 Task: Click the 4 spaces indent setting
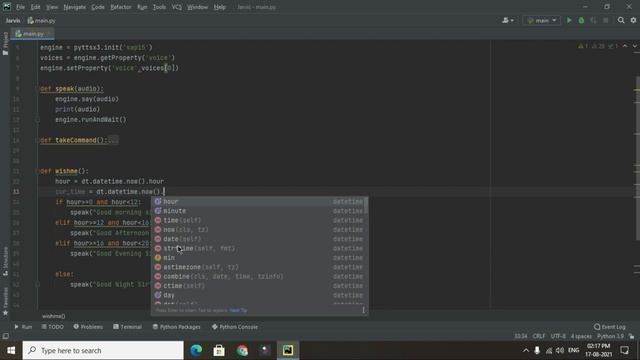(581, 336)
